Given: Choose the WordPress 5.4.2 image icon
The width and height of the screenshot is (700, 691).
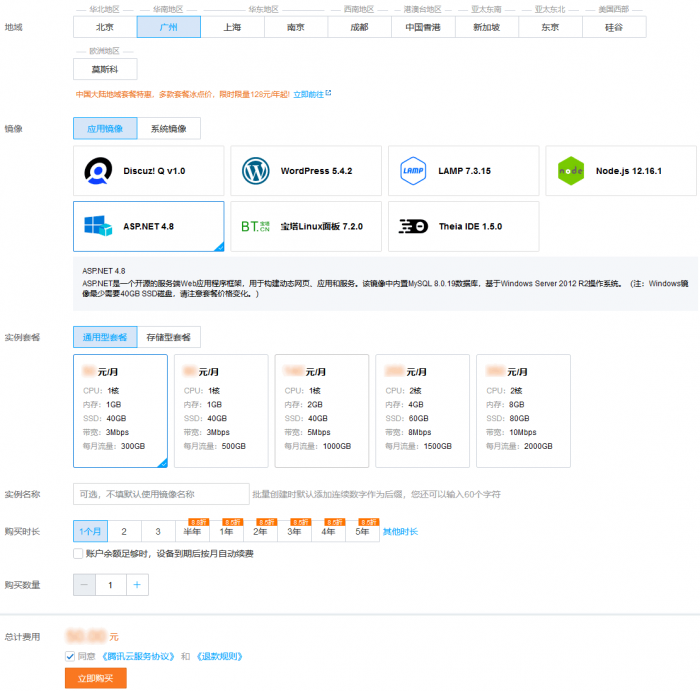Looking at the screenshot, I should (256, 171).
